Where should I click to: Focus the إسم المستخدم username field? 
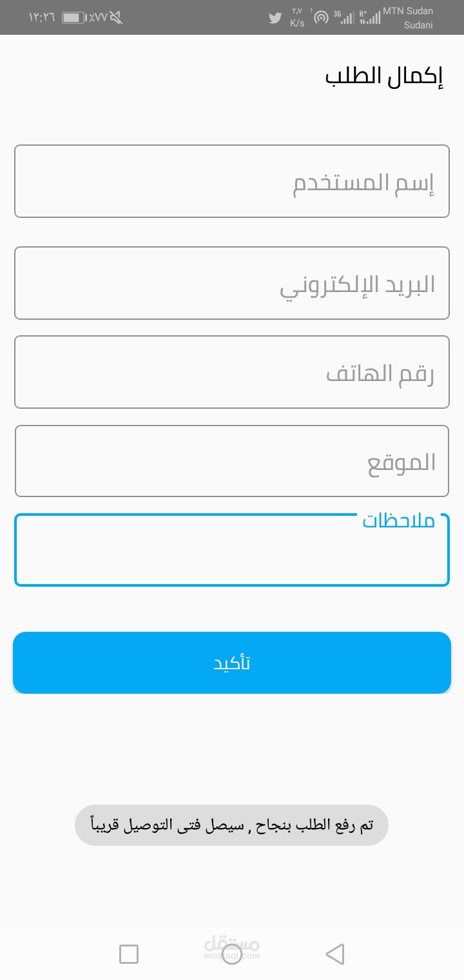point(232,181)
